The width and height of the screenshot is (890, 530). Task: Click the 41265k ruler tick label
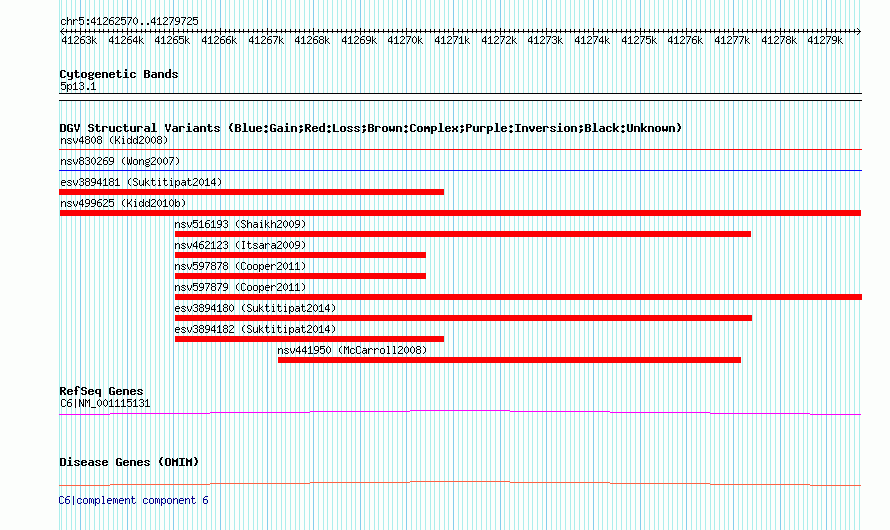[172, 40]
